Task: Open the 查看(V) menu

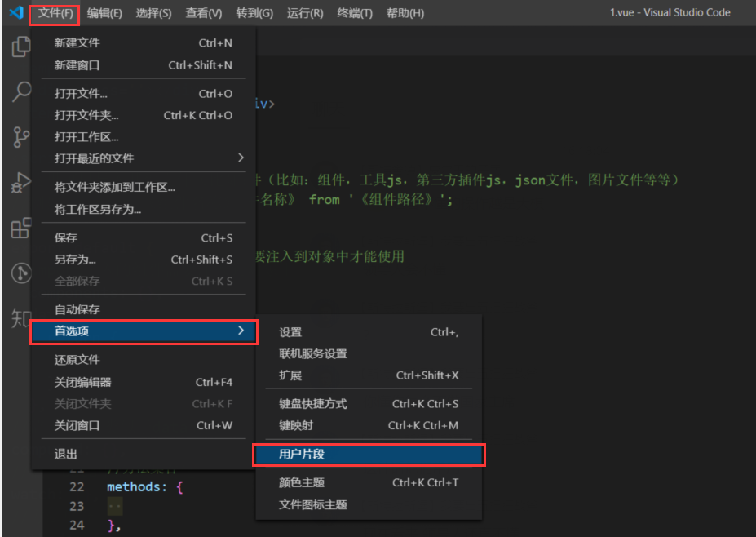Action: click(203, 13)
